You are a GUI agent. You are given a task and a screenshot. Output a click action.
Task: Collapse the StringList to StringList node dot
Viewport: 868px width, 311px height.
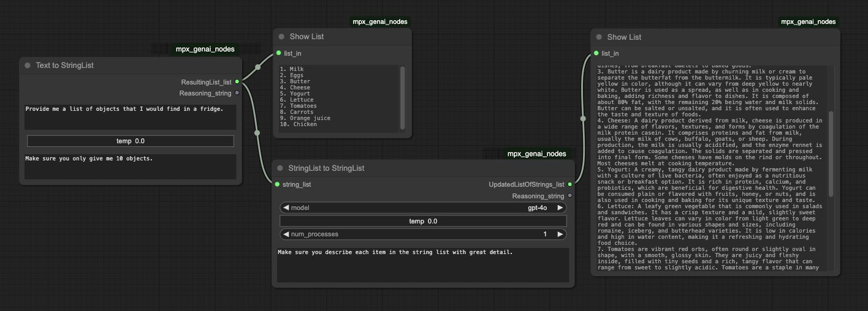(280, 168)
